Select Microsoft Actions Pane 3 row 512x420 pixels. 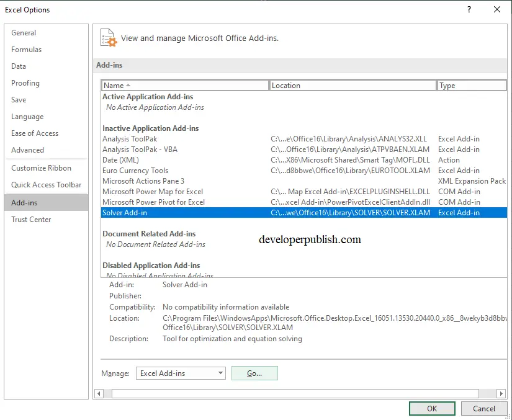coord(304,181)
